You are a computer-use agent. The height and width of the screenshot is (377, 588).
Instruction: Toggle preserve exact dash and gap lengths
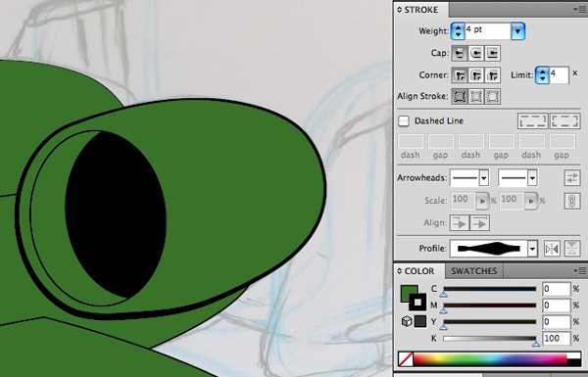pos(533,121)
